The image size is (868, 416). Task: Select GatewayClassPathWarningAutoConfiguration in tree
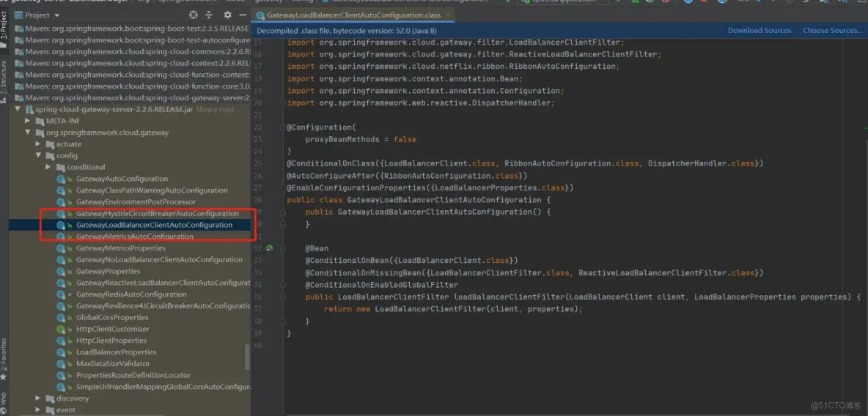tap(152, 190)
